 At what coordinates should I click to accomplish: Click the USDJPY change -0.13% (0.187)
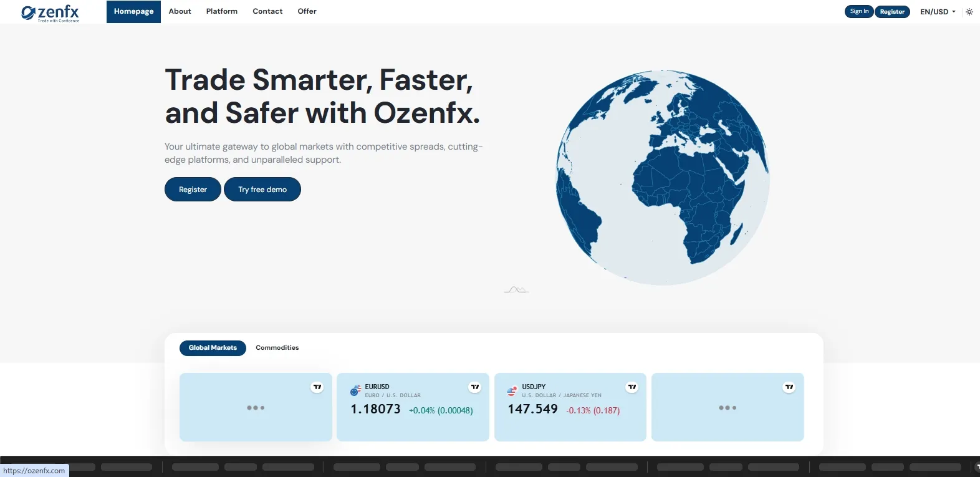tap(593, 410)
